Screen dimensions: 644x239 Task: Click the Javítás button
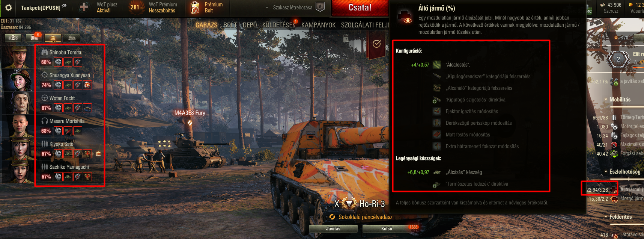click(333, 228)
